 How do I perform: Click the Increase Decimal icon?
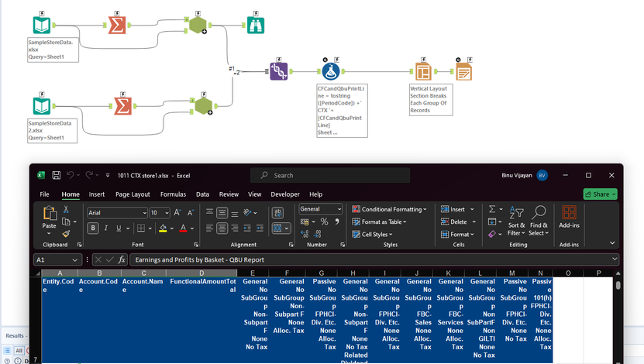click(x=305, y=234)
